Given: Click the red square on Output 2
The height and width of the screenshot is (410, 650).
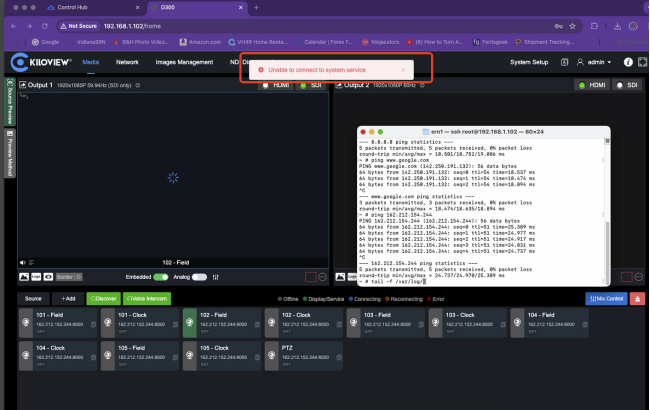Looking at the screenshot, I should (627, 277).
